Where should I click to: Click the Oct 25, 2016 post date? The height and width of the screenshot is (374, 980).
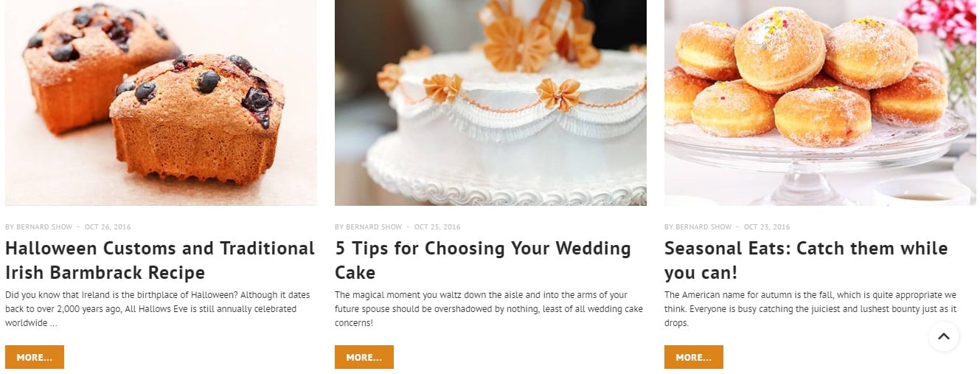(x=437, y=227)
